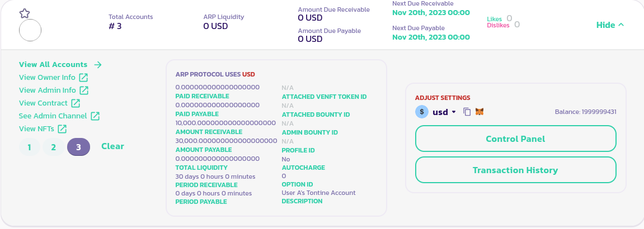Open Transaction History

515,170
